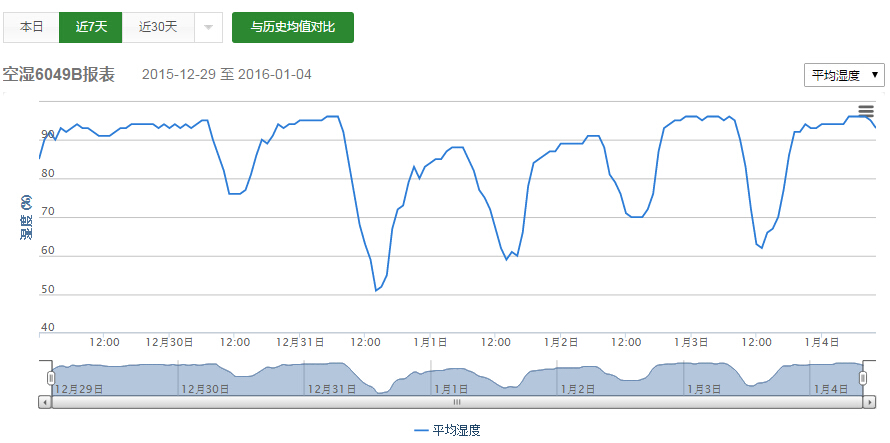Open the 平均湿度 metric dropdown

click(x=844, y=75)
